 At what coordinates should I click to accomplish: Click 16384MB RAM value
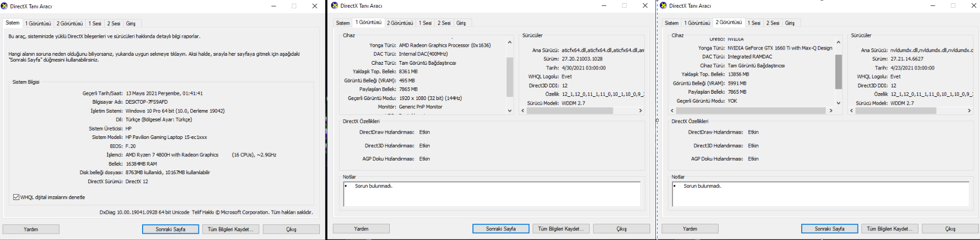141,164
